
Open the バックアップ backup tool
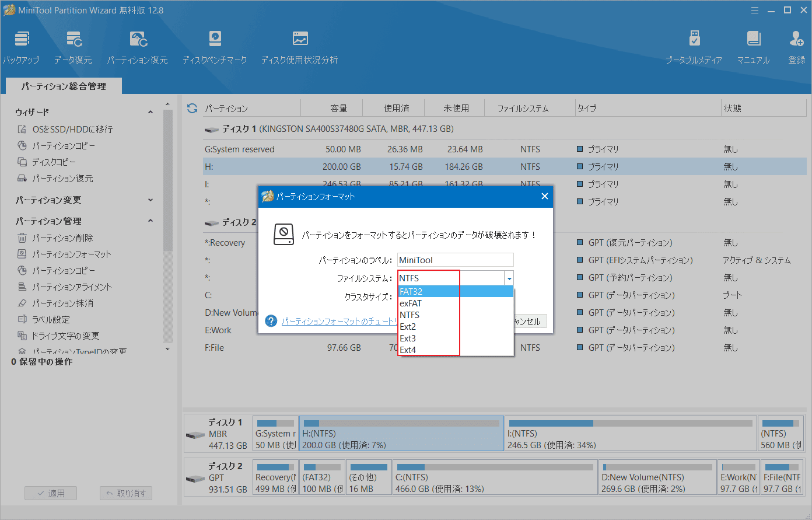pos(22,47)
